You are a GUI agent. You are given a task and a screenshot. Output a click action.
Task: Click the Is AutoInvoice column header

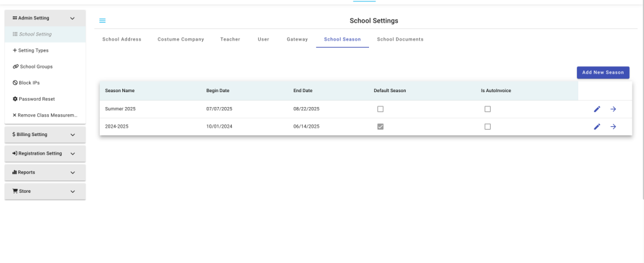496,91
